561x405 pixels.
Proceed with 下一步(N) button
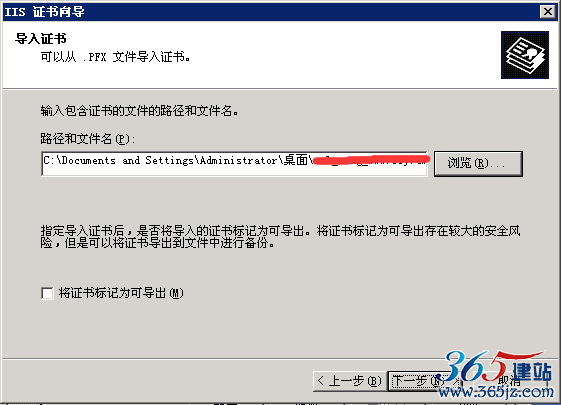(x=418, y=381)
